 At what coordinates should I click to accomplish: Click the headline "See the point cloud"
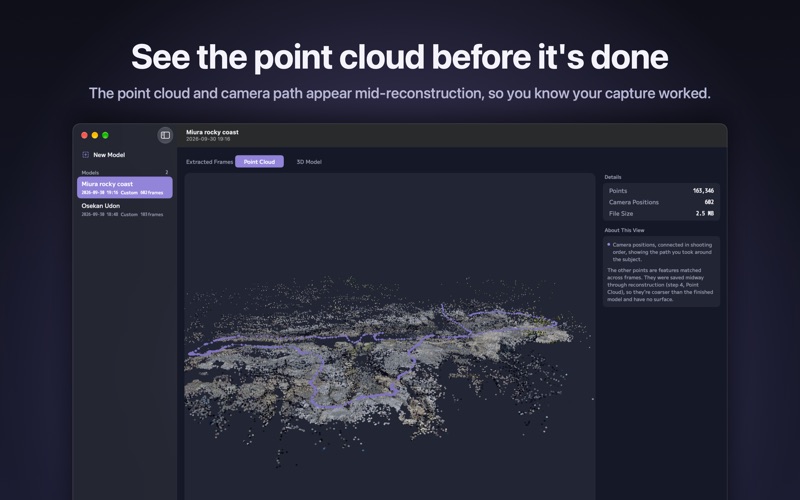coord(399,57)
